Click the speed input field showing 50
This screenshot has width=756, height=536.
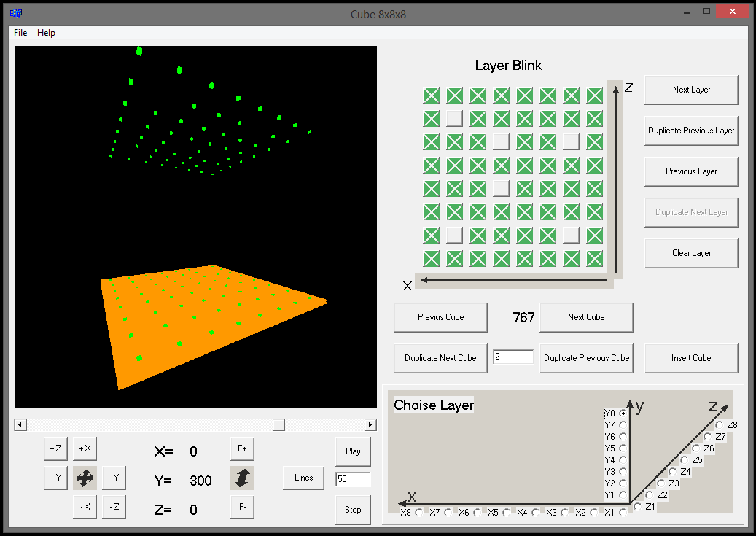point(353,479)
